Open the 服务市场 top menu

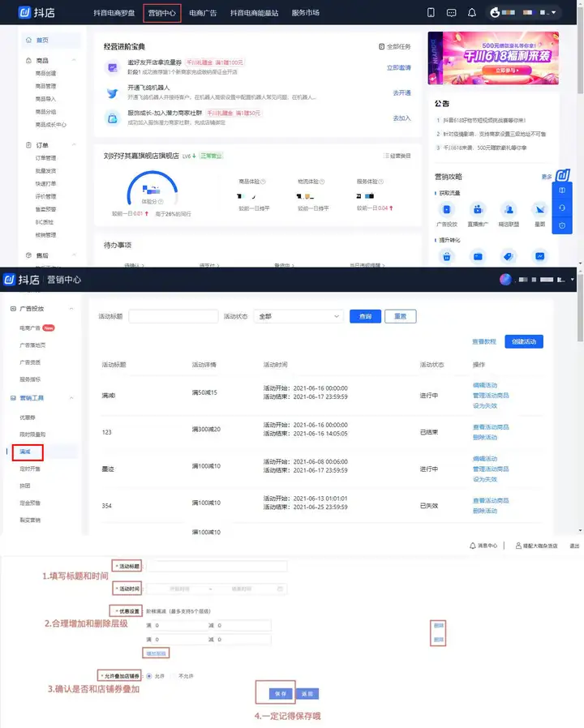pos(305,13)
